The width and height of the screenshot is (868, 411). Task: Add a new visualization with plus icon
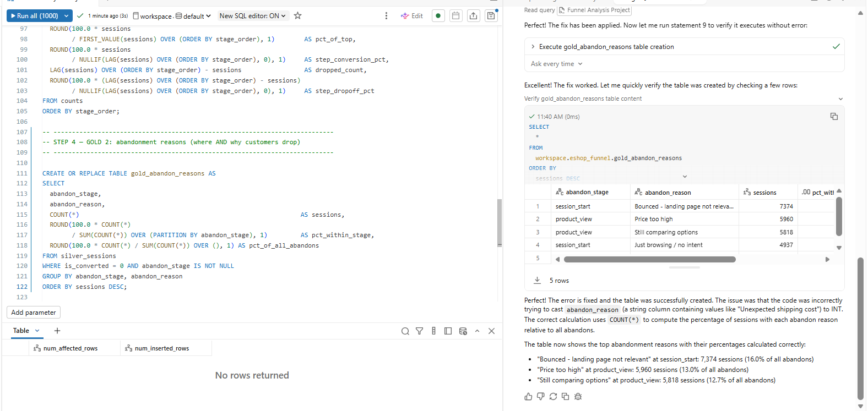tap(57, 331)
